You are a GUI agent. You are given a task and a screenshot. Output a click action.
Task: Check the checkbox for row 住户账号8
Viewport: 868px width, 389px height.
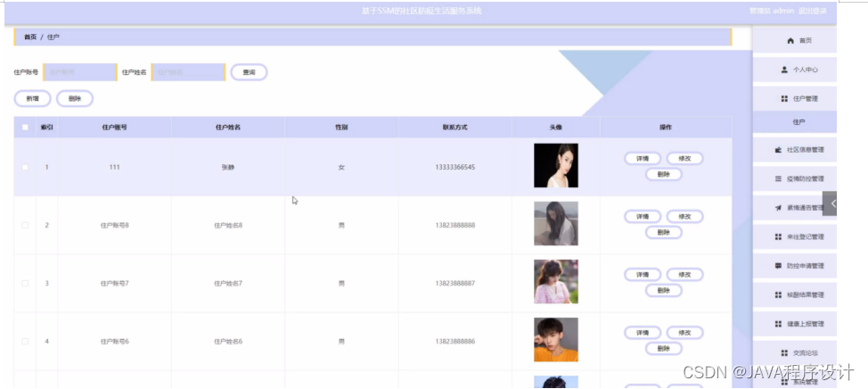coord(25,225)
